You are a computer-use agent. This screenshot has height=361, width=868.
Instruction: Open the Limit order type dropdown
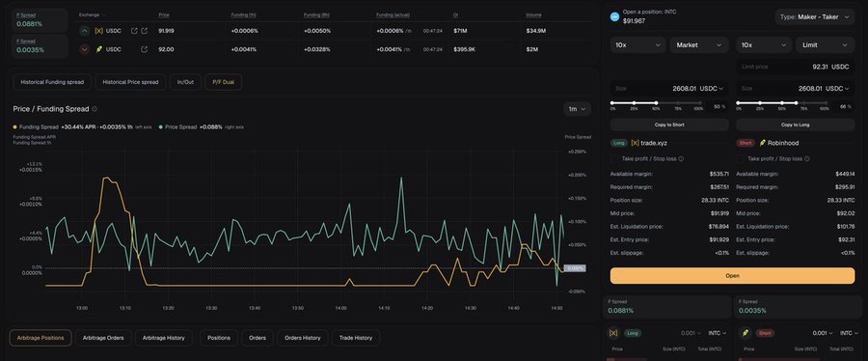point(825,44)
